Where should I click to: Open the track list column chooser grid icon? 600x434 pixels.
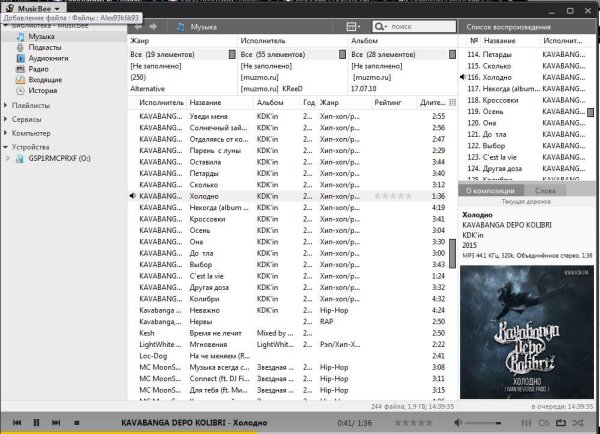(452, 102)
